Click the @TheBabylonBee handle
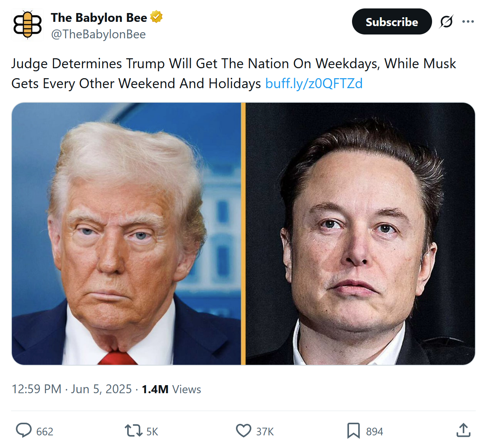The width and height of the screenshot is (488, 448). pos(98,34)
